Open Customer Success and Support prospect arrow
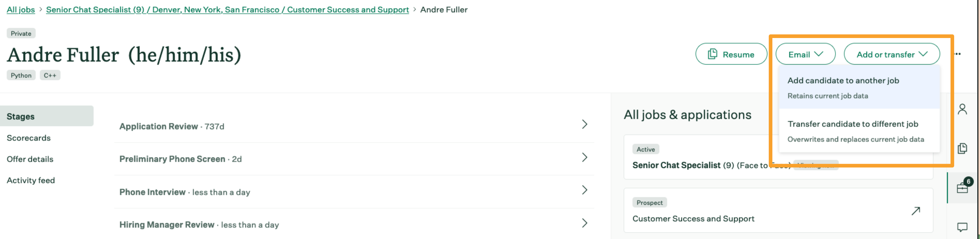Image resolution: width=980 pixels, height=239 pixels. click(x=916, y=211)
